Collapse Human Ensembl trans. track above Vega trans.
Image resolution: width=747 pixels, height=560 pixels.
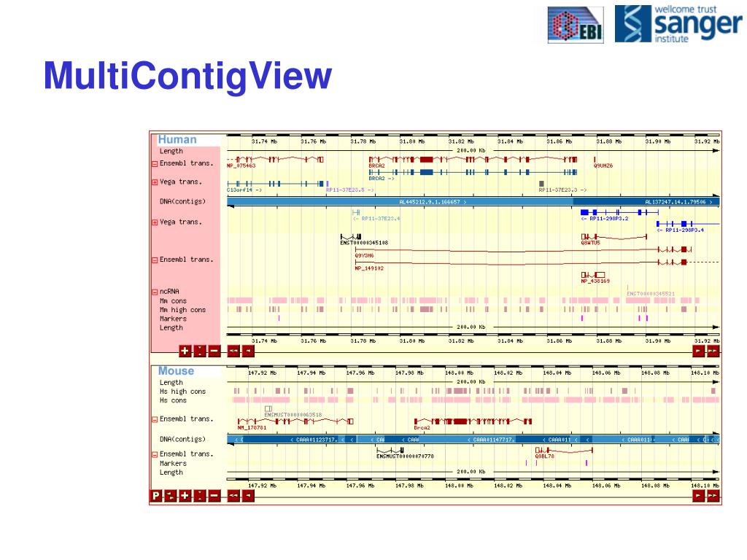point(155,164)
